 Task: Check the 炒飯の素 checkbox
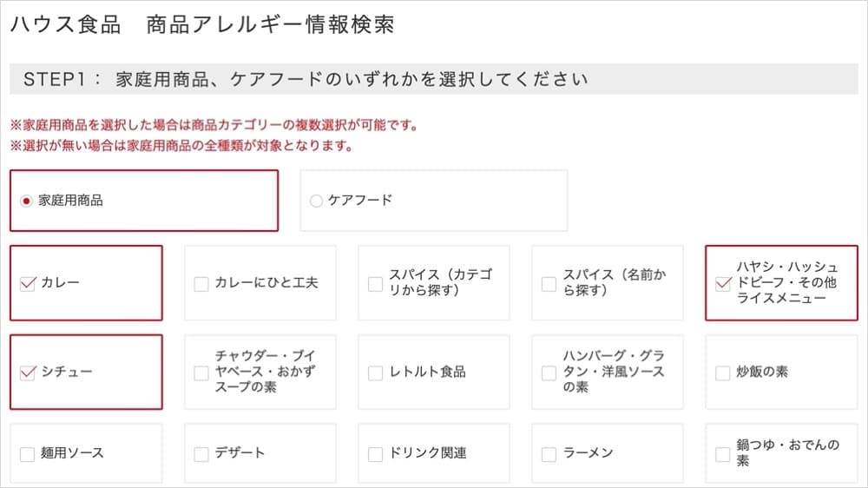[x=722, y=373]
